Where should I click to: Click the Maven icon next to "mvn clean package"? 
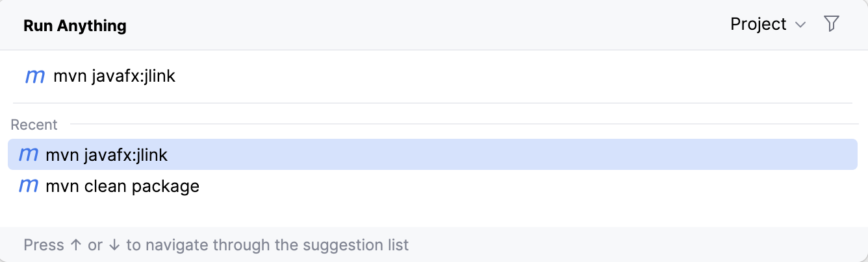(x=29, y=187)
